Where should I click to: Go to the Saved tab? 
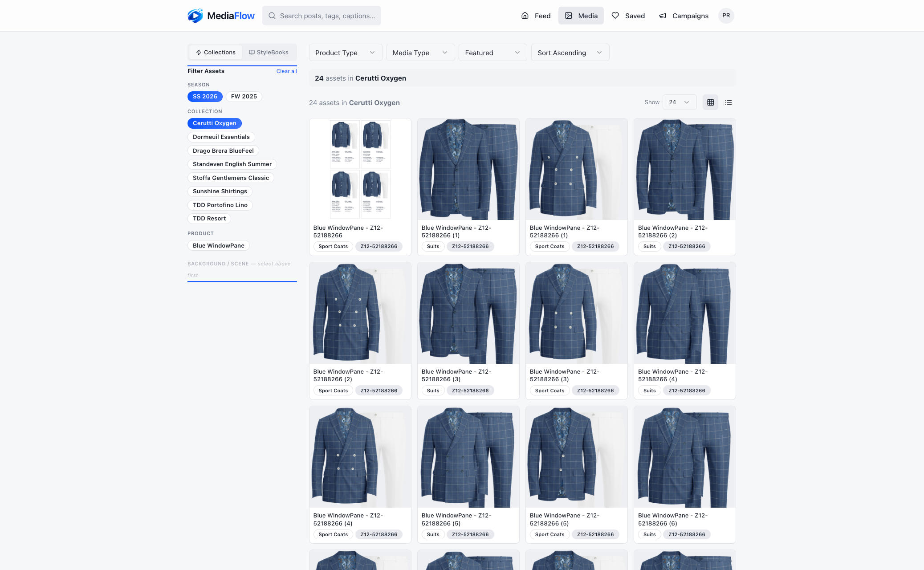tap(628, 16)
